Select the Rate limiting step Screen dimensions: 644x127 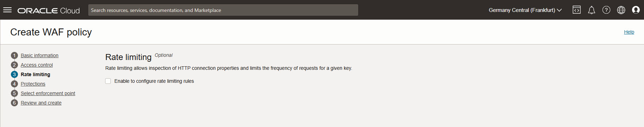[x=36, y=74]
